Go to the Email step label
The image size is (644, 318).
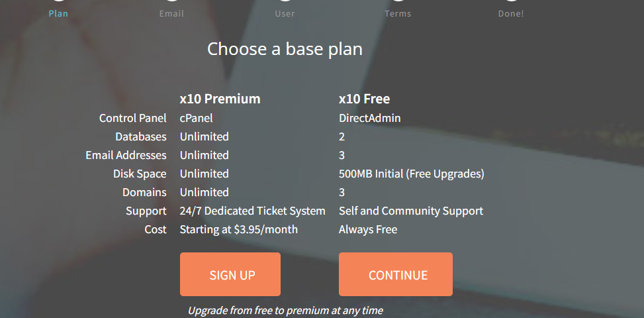tap(171, 13)
